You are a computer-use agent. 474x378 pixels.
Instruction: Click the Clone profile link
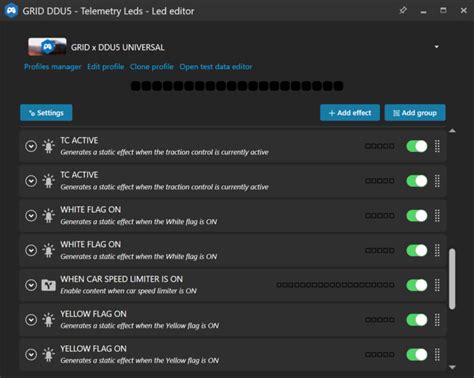[x=152, y=67]
